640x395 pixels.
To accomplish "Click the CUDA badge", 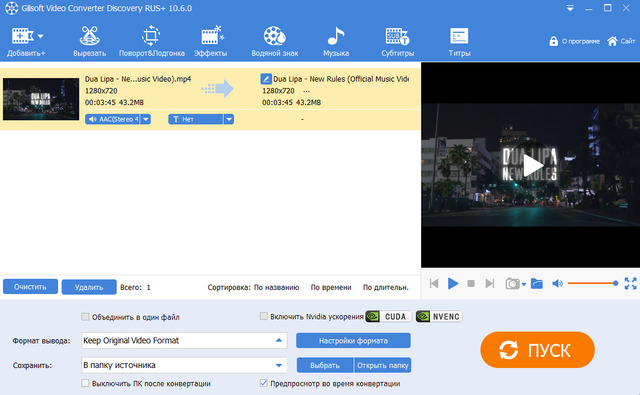I will [x=389, y=317].
